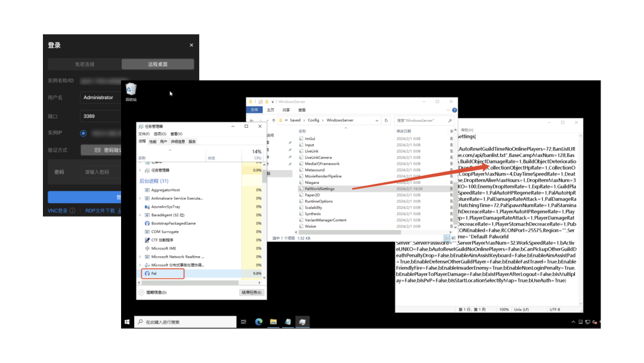The height and width of the screenshot is (363, 644).
Task: Go up one folder in Explorer
Action: tap(274, 121)
